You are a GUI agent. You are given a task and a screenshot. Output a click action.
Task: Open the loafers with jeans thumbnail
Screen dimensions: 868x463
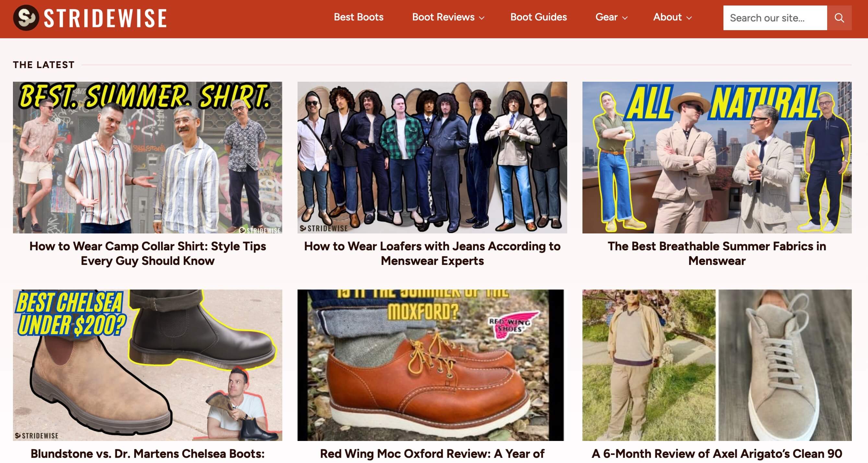coord(432,157)
